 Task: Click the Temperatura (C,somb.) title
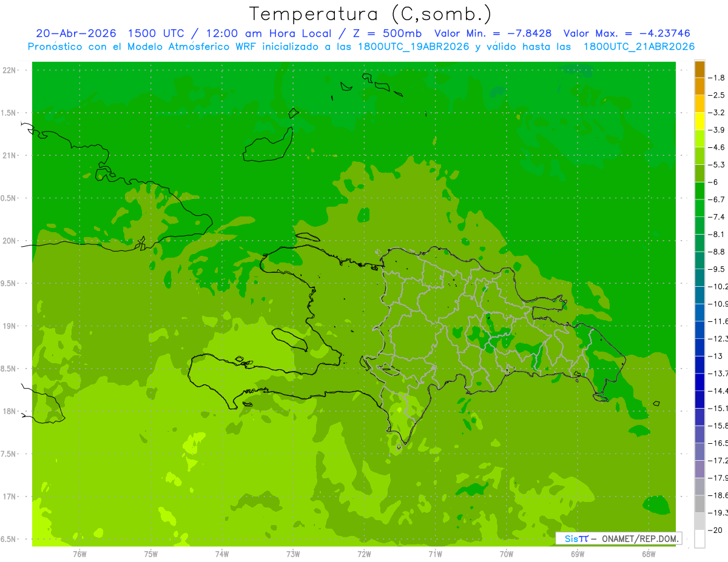370,13
